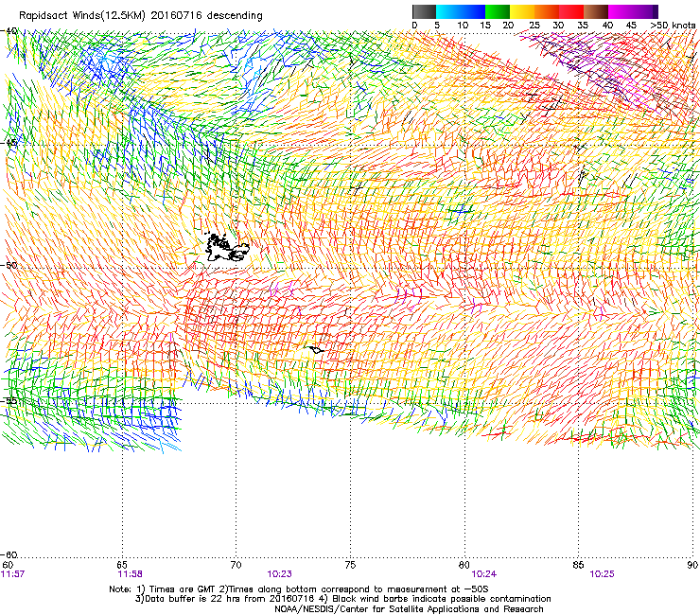This screenshot has width=700, height=615.
Task: Click the '35' legend scale label
Action: 583,26
